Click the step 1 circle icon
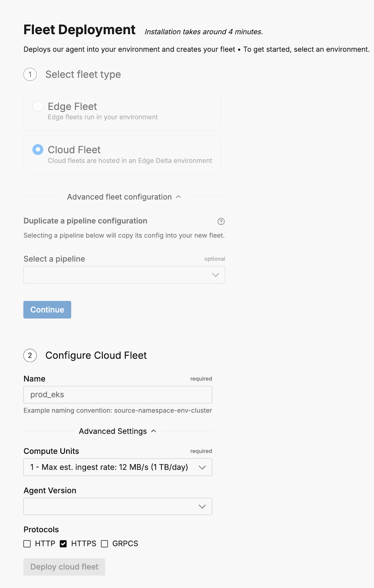This screenshot has width=374, height=588. coord(30,75)
